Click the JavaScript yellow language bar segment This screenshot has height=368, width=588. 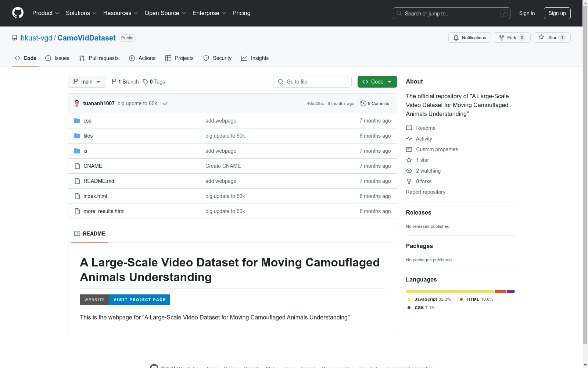[450, 291]
